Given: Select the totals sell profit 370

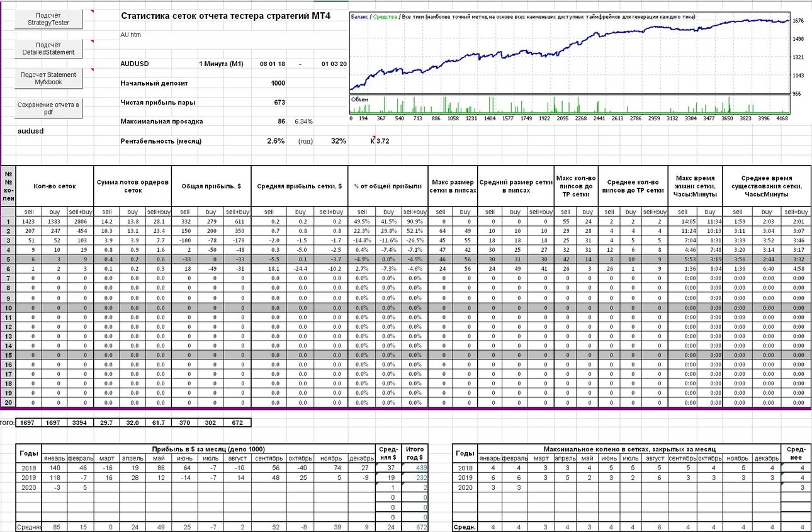Looking at the screenshot, I should pos(184,422).
